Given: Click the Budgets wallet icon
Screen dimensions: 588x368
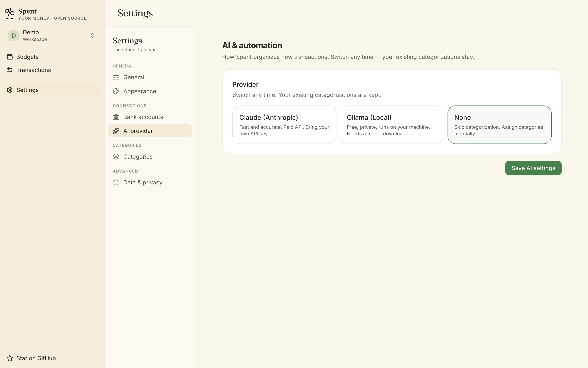Looking at the screenshot, I should pos(10,57).
